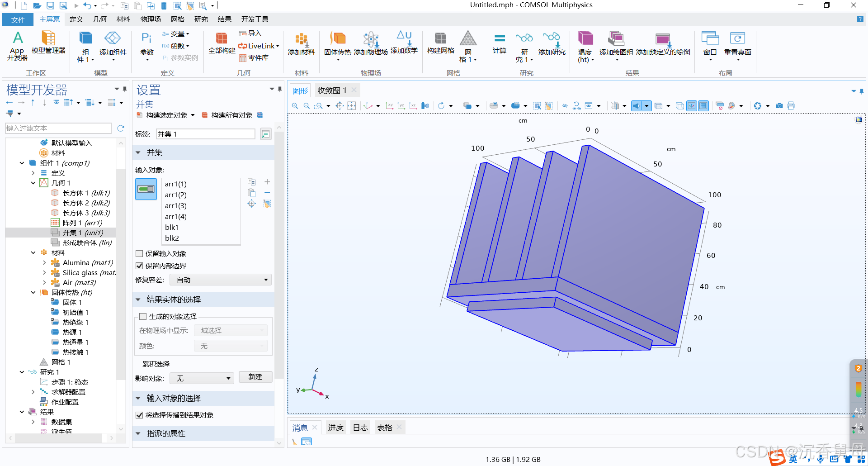Click the refresh icon beside filter box
This screenshot has height=466, width=868.
[x=121, y=128]
